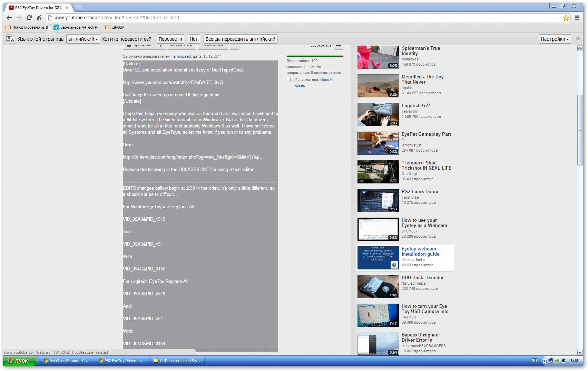The image size is (588, 371).
Task: Open a new browser tab
Action: tap(79, 8)
